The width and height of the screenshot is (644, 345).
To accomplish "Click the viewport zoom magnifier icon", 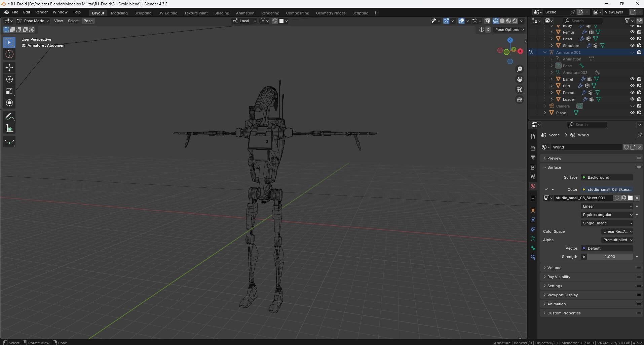I will click(x=520, y=69).
